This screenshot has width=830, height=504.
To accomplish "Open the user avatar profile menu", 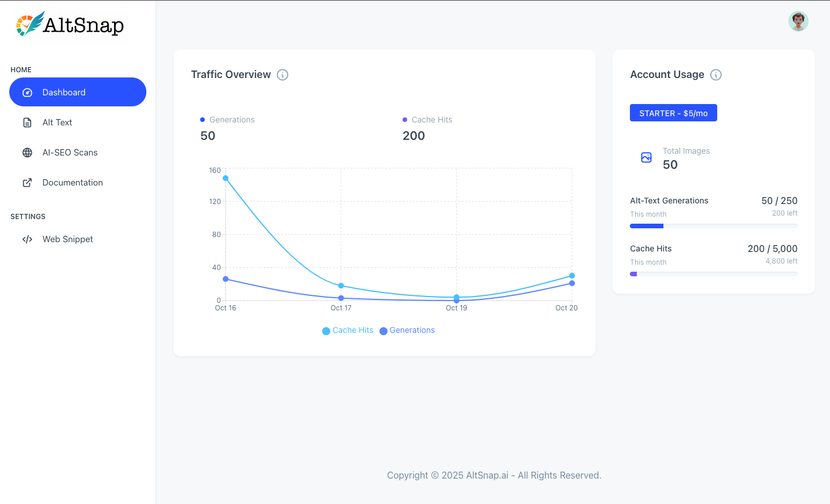I will tap(798, 21).
